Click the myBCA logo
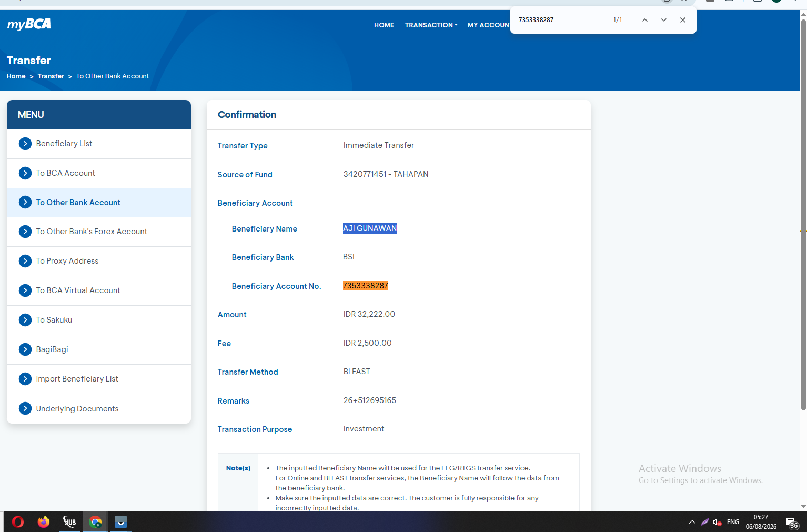This screenshot has height=532, width=807. coord(29,24)
